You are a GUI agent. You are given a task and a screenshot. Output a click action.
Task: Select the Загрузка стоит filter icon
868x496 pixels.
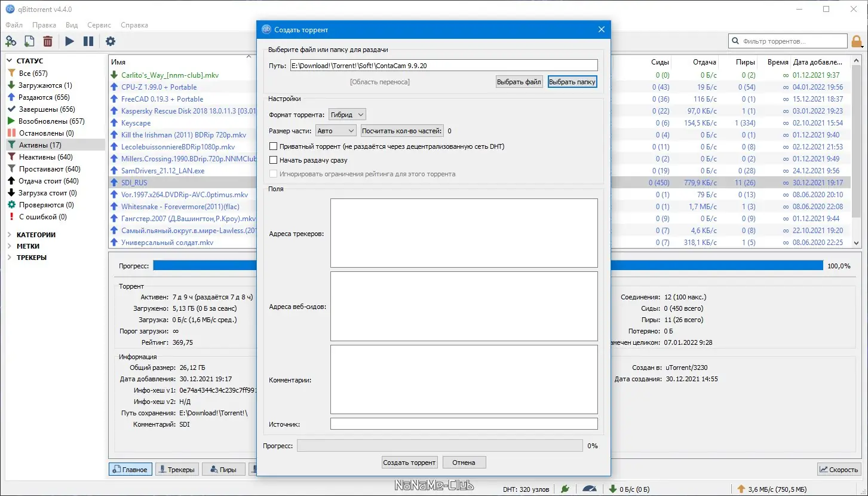click(x=11, y=193)
